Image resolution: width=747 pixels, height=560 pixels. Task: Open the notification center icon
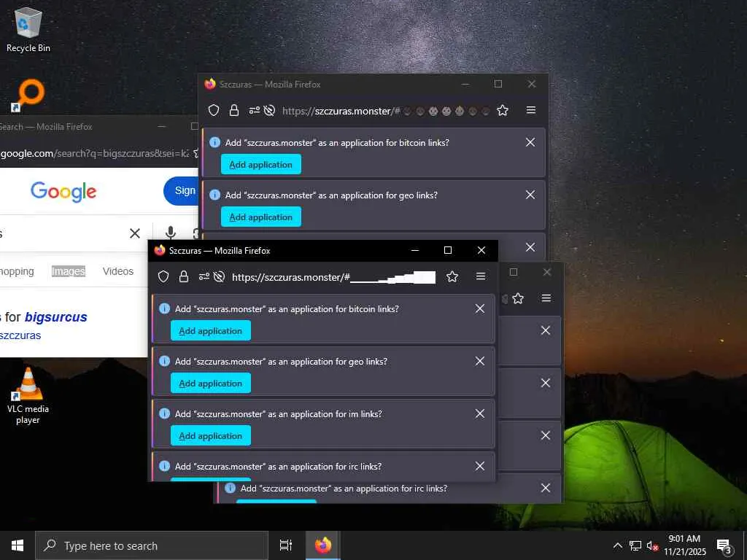724,546
